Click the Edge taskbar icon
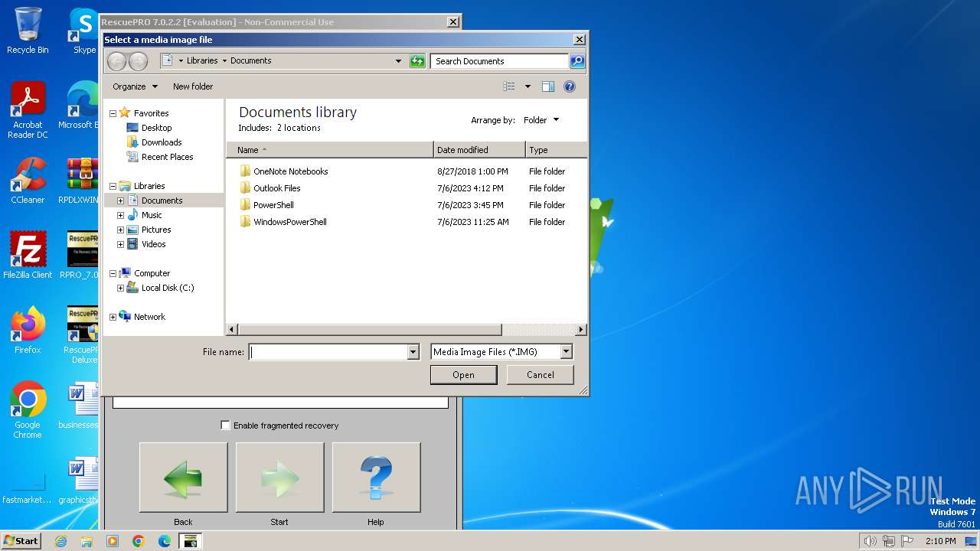 point(165,541)
